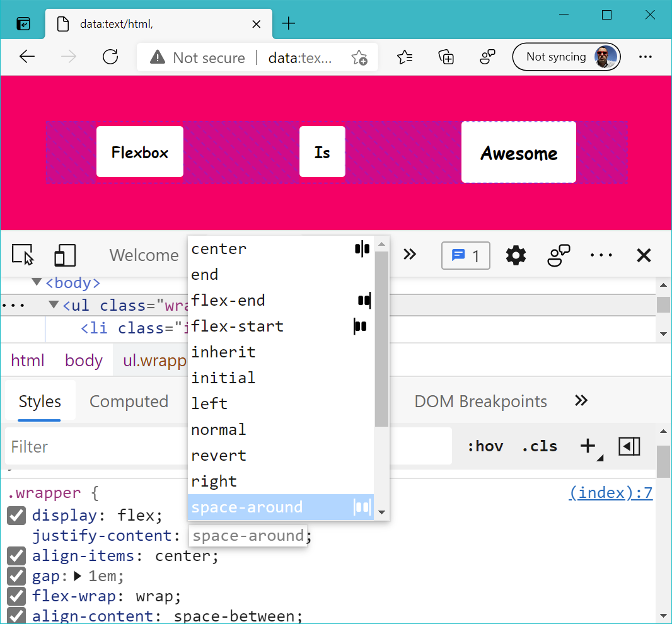This screenshot has width=672, height=624.
Task: Toggle device emulation mode
Action: coord(65,255)
